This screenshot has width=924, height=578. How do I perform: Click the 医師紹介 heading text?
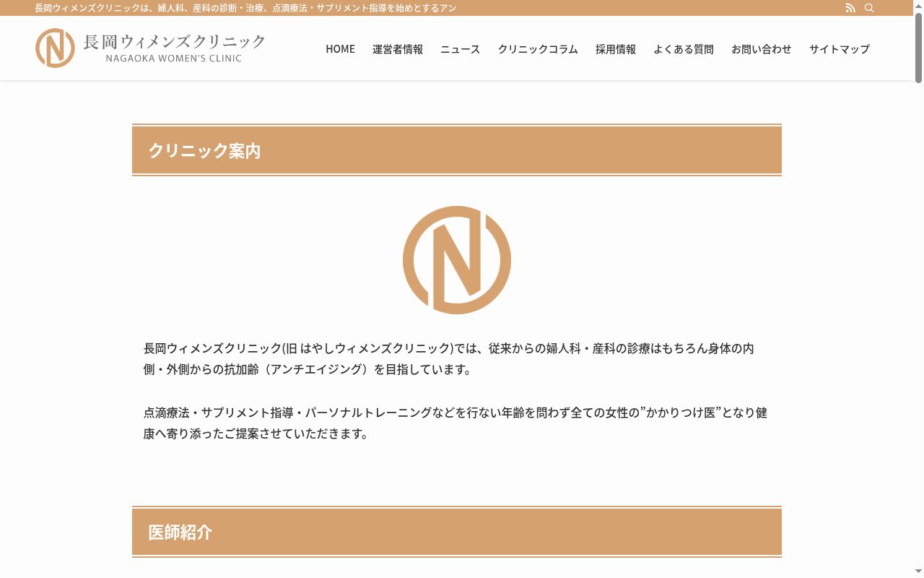pyautogui.click(x=180, y=532)
